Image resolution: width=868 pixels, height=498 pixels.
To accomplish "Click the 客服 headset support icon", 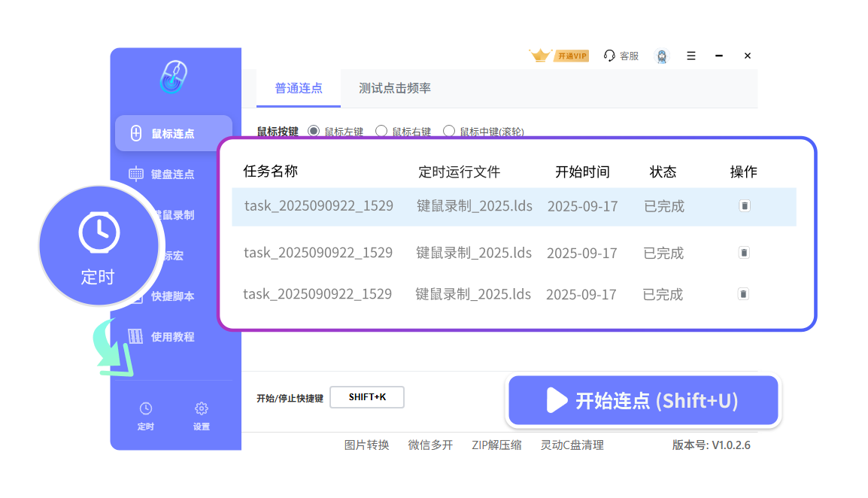I will coord(610,56).
